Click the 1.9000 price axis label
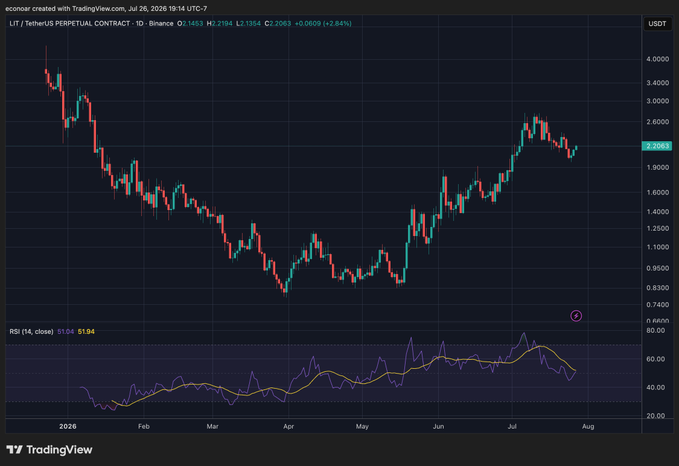This screenshot has width=679, height=466. tap(657, 167)
